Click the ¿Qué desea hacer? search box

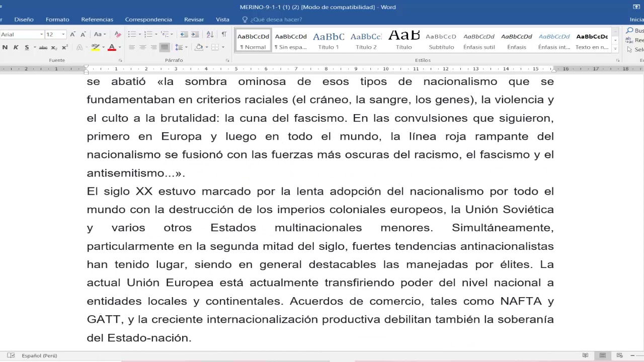click(x=272, y=19)
